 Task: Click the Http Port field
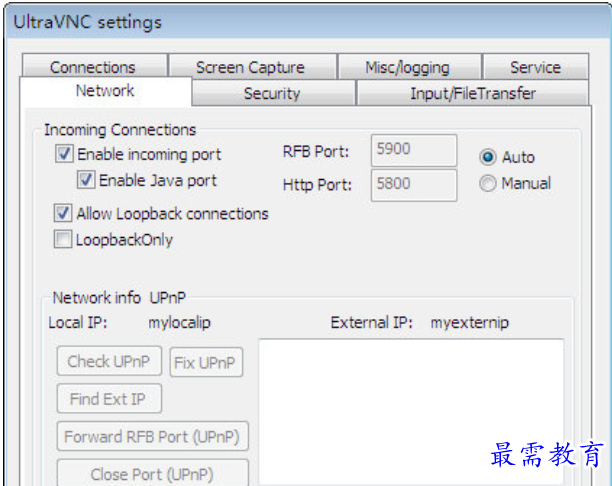(413, 185)
